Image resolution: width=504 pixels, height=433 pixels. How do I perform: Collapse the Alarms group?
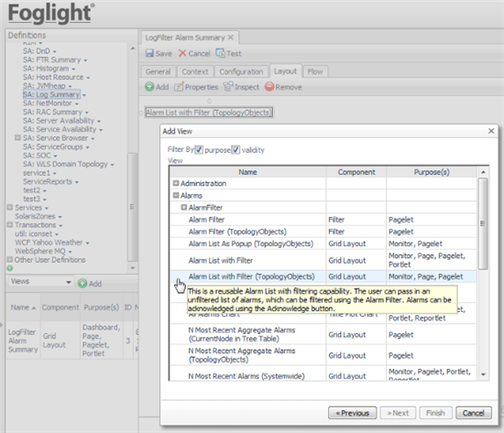pyautogui.click(x=176, y=195)
